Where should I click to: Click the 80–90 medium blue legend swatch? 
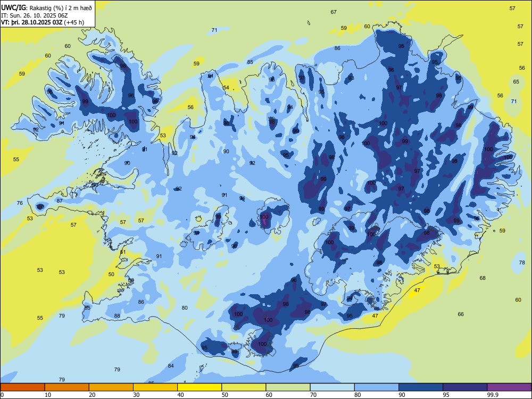click(x=377, y=387)
